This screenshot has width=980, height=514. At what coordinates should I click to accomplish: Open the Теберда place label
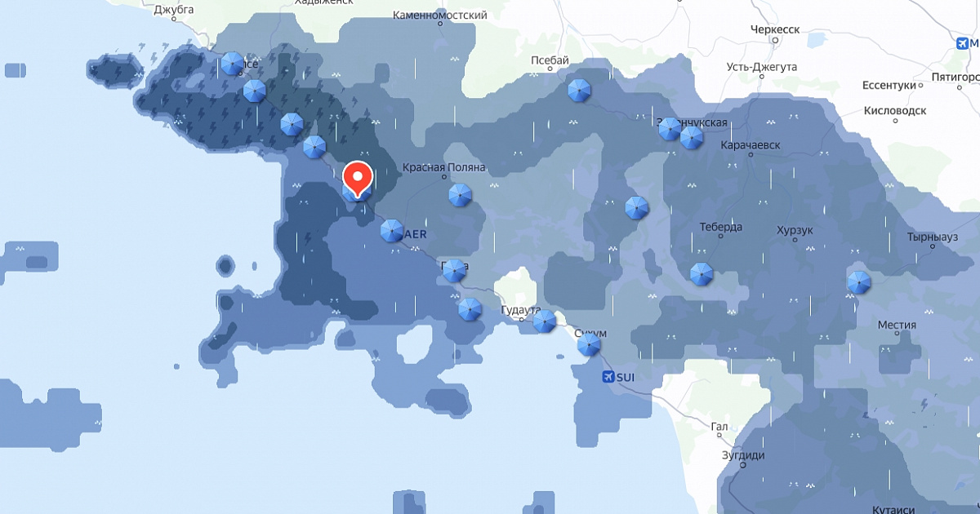pyautogui.click(x=721, y=227)
